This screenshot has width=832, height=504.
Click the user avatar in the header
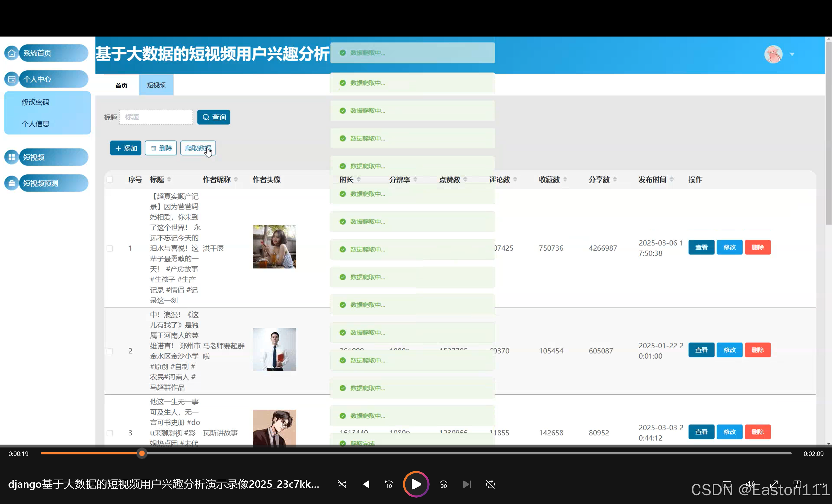[774, 54]
